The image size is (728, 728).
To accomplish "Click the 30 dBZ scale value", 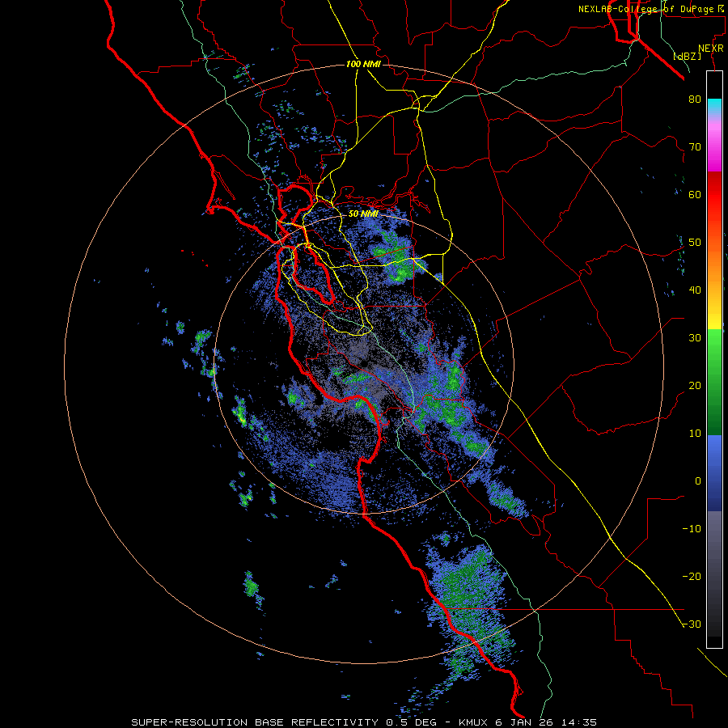I will tap(695, 337).
